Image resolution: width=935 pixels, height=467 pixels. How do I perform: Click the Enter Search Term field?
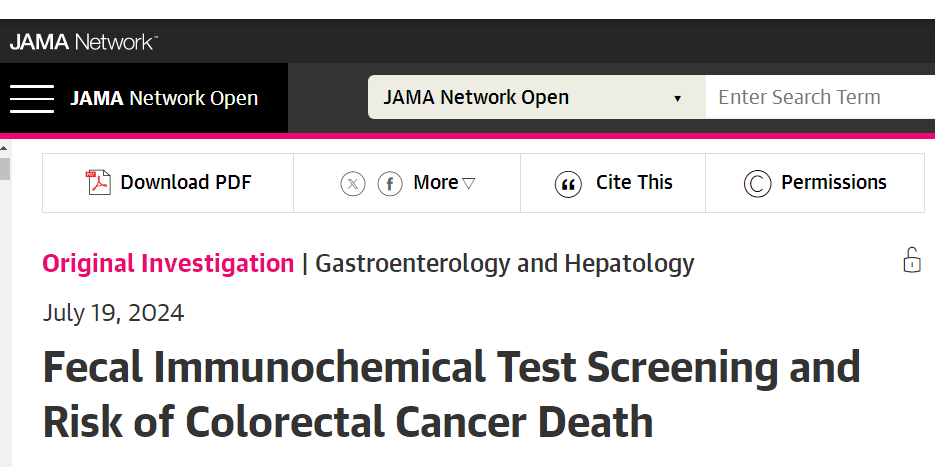821,97
